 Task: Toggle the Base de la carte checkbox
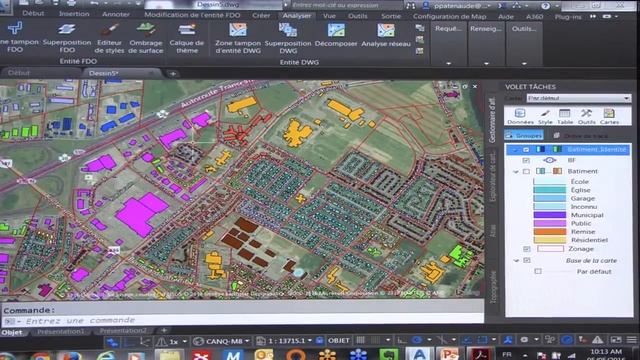click(527, 260)
